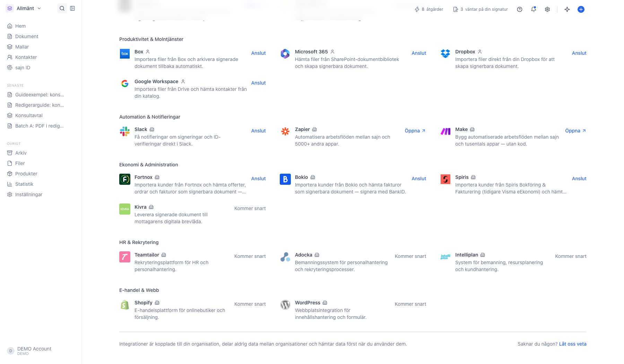This screenshot has height=364, width=624.
Task: Open Zapier via Öppna link
Action: pyautogui.click(x=415, y=131)
